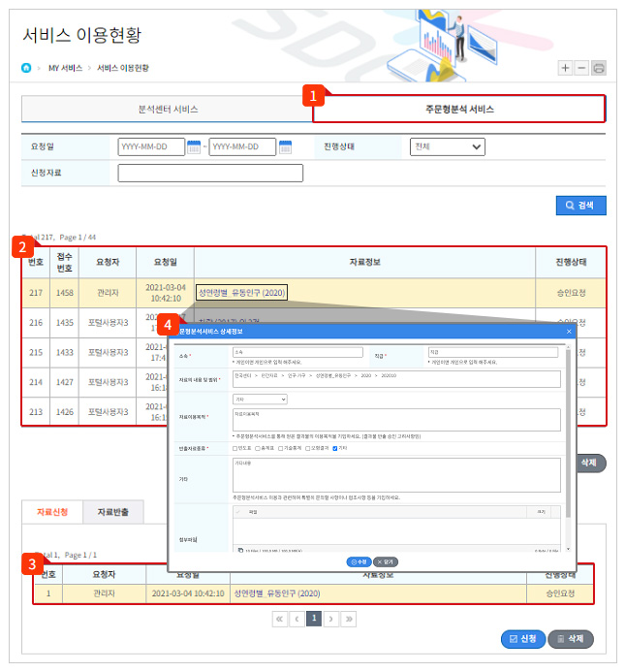This screenshot has height=672, width=625.
Task: Open the start date calendar picker
Action: pos(194,146)
